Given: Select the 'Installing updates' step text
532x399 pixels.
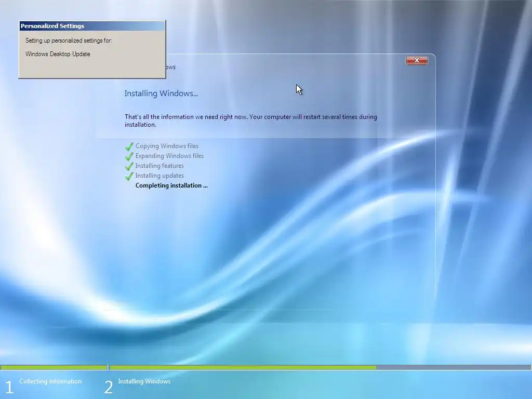Looking at the screenshot, I should 159,176.
